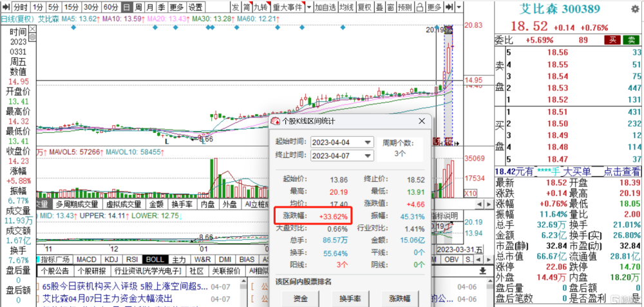644x307 pixels.
Task: Open the settings gear beside stock name
Action: click(637, 9)
